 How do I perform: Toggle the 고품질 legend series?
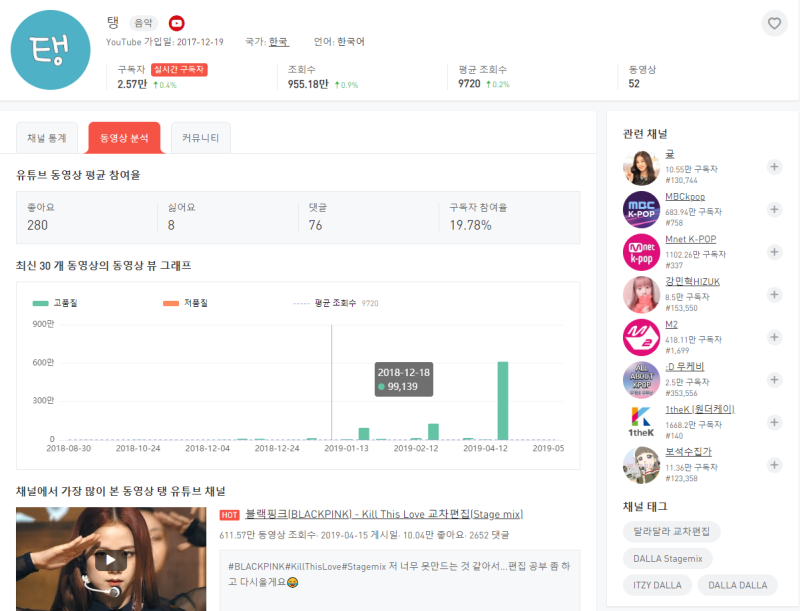pos(55,303)
